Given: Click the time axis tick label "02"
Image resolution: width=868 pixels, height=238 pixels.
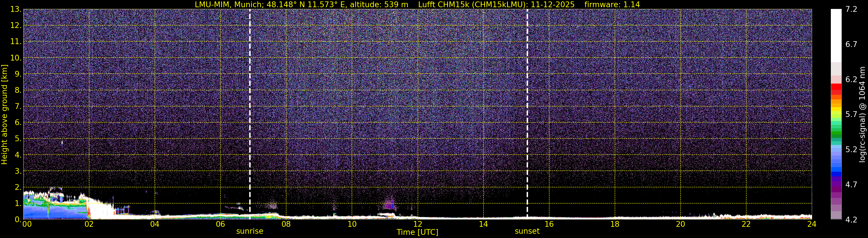Looking at the screenshot, I should tap(89, 224).
